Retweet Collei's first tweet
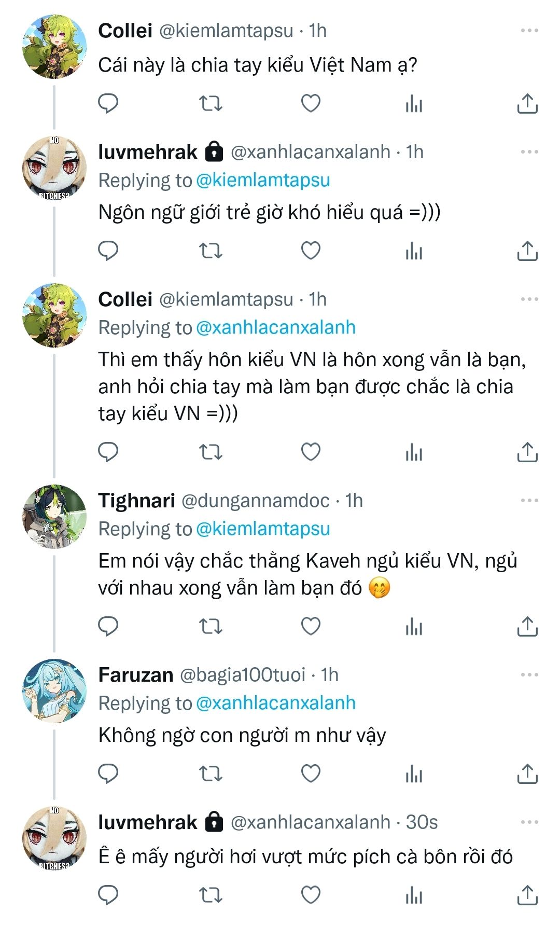Viewport: 560px width, 925px height. tap(211, 104)
